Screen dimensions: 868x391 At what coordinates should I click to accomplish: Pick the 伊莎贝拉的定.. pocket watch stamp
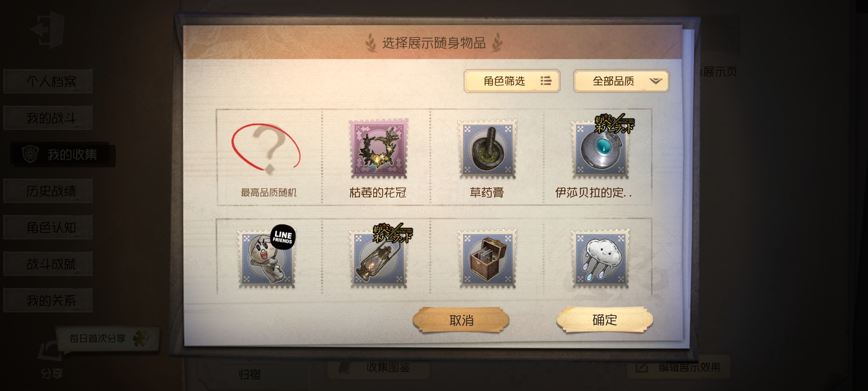pyautogui.click(x=600, y=149)
